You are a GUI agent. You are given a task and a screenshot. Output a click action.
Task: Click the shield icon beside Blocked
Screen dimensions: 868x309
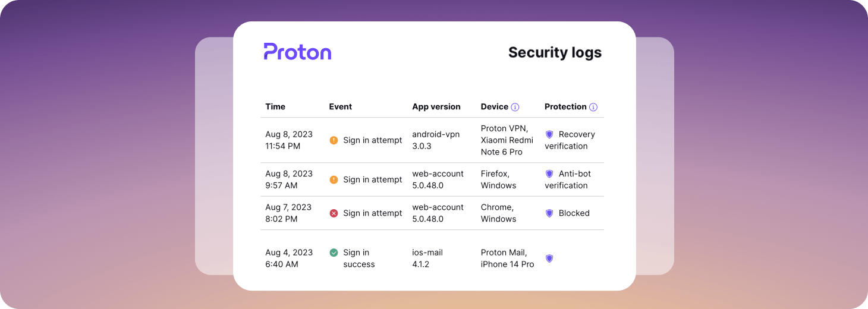[x=549, y=213]
